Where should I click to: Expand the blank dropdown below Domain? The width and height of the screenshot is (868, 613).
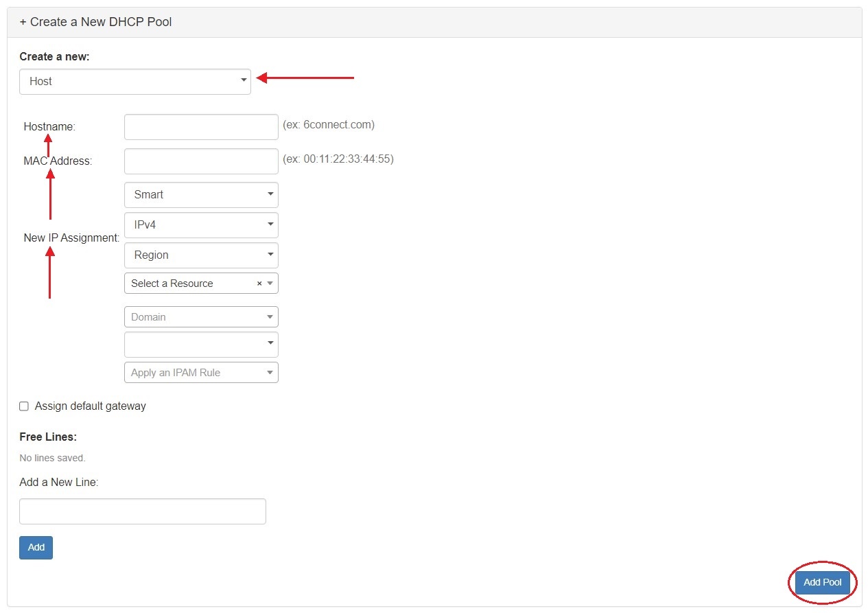click(x=201, y=344)
